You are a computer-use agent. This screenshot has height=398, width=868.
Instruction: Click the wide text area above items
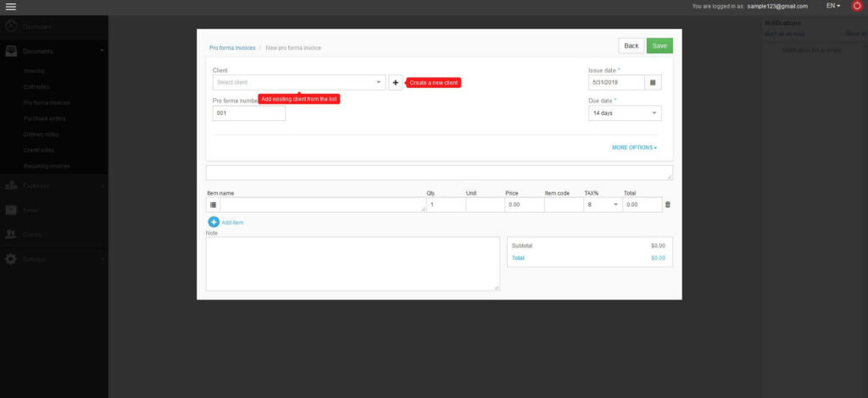(440, 173)
